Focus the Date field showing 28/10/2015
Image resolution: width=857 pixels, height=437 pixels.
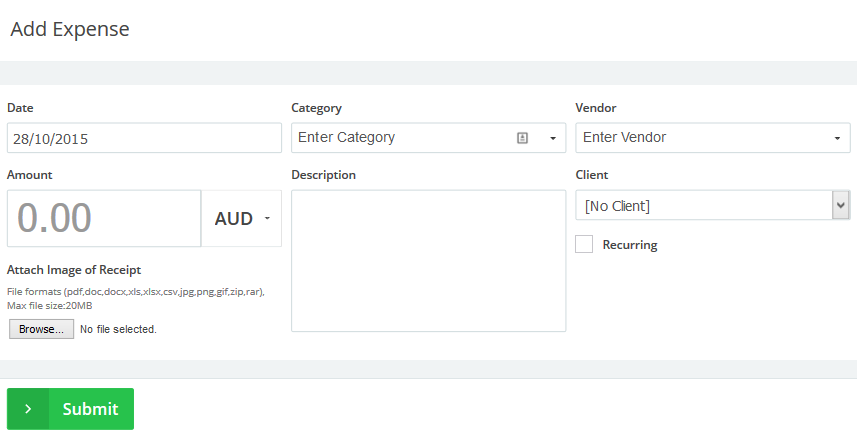pos(144,138)
